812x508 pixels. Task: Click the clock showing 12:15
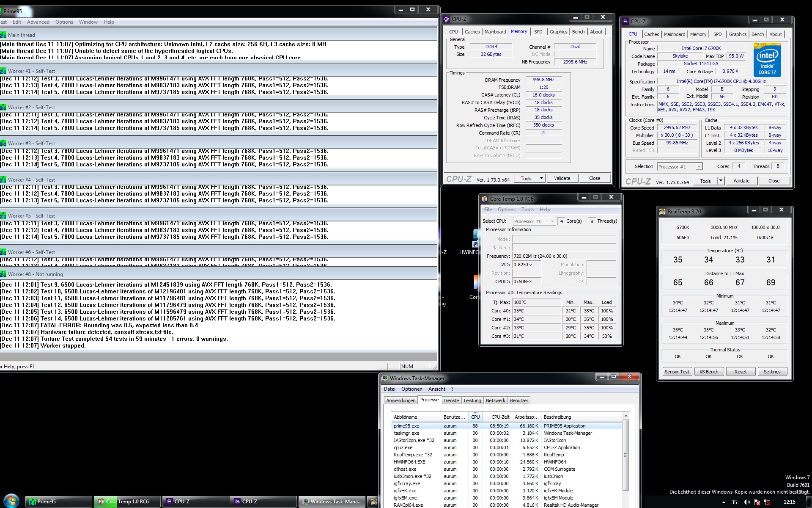[789, 502]
